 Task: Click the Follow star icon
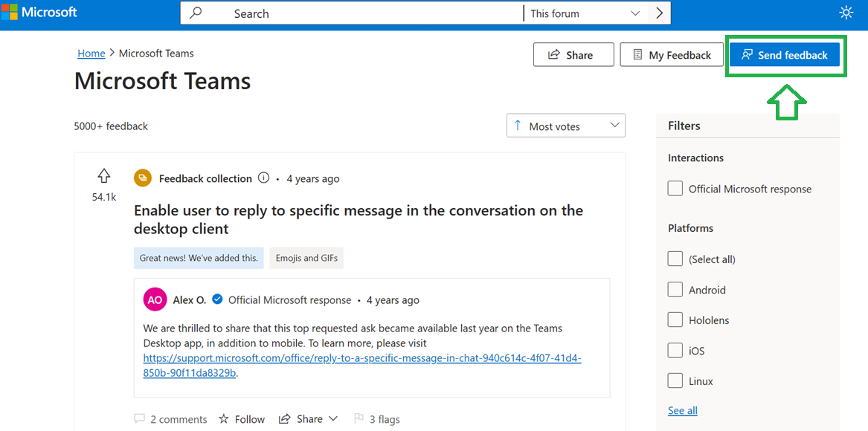pyautogui.click(x=224, y=419)
